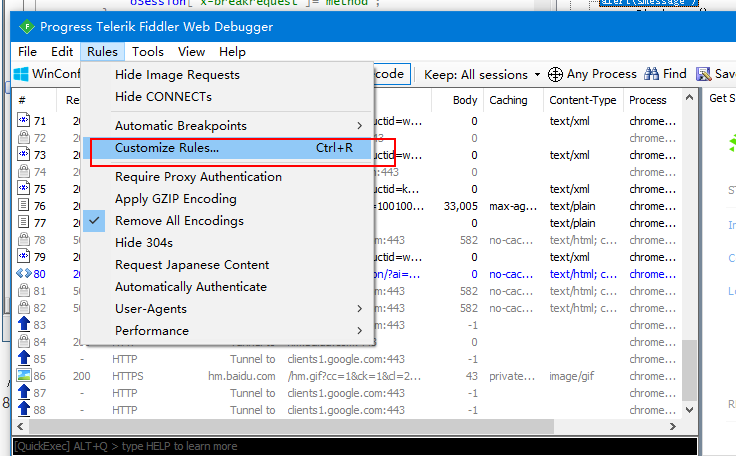Select the image icon of session 86
The width and height of the screenshot is (736, 456).
coord(23,375)
